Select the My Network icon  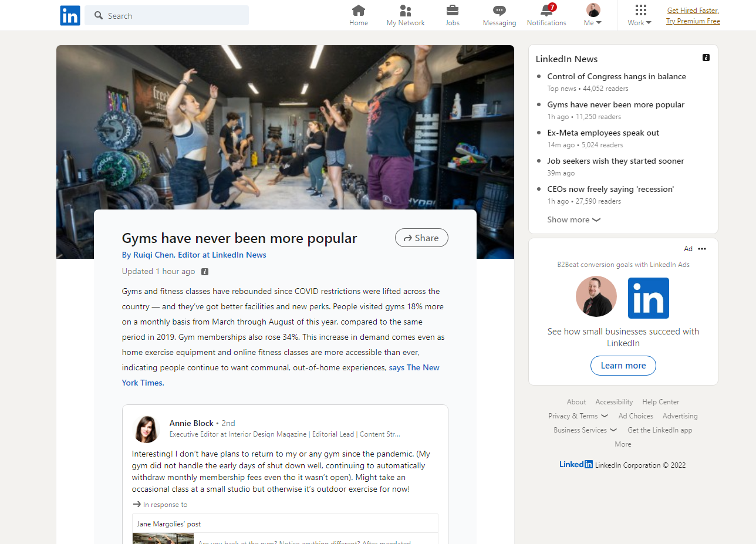coord(405,11)
